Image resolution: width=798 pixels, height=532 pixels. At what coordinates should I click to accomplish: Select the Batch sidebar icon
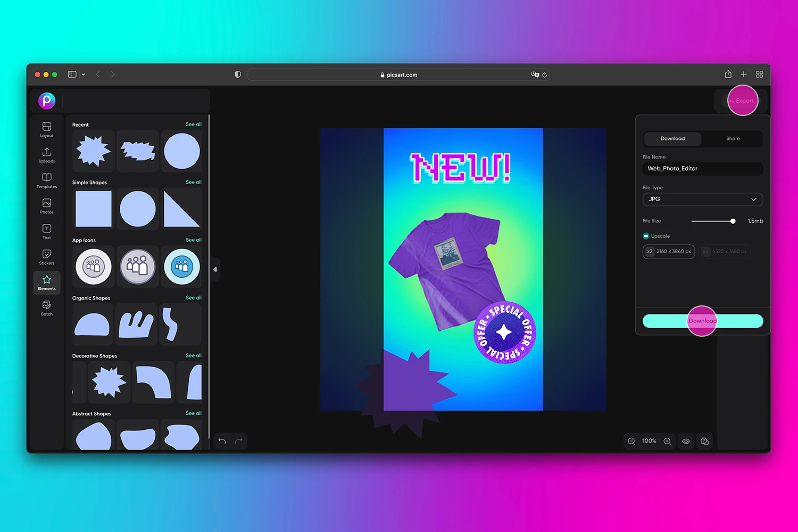[46, 307]
